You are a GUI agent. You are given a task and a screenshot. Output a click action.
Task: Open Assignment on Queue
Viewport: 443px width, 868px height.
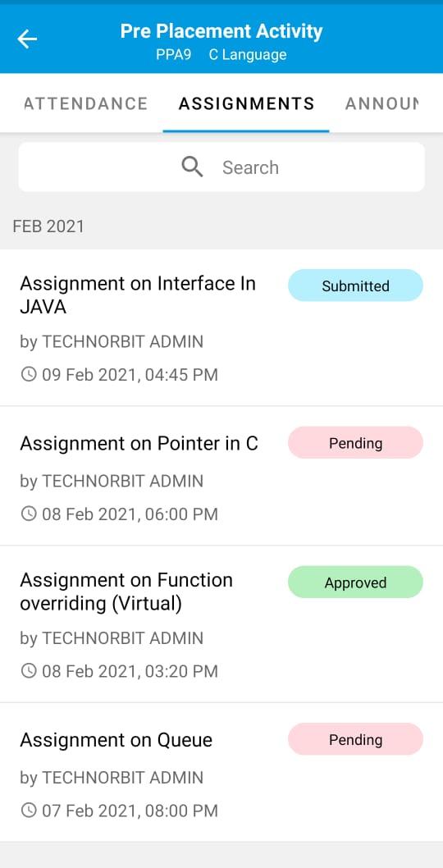221,773
